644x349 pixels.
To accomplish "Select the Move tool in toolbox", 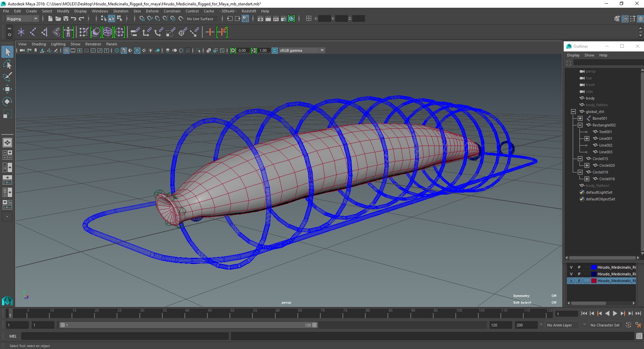I will (x=7, y=89).
